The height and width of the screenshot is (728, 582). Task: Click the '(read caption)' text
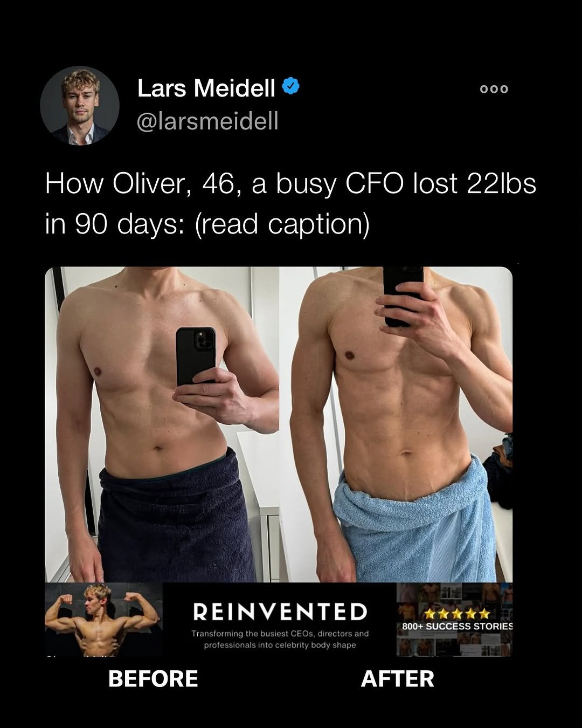click(282, 223)
